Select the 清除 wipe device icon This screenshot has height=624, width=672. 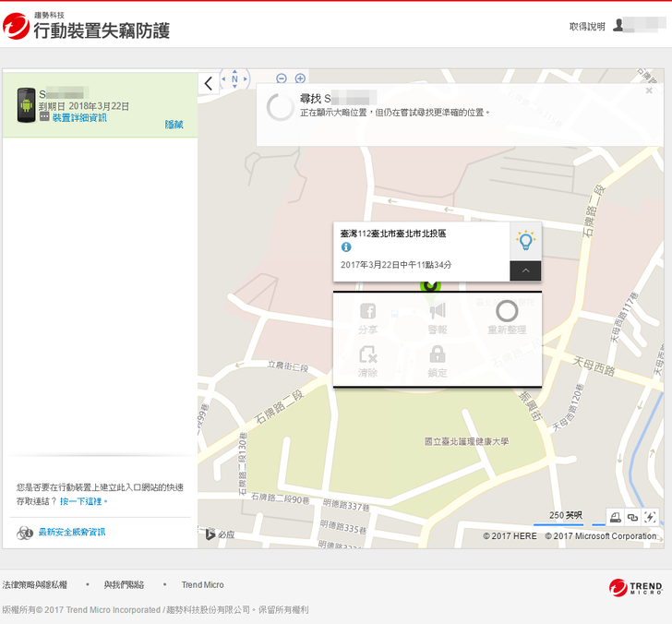point(367,354)
